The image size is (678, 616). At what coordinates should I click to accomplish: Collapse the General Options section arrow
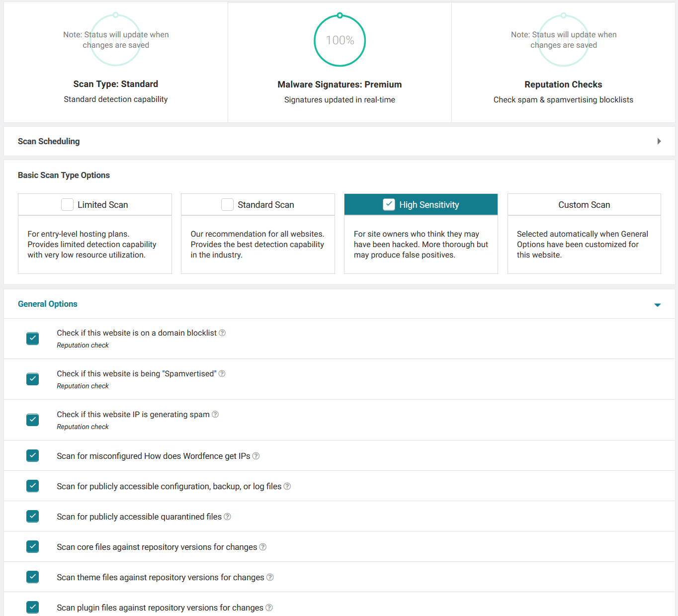click(x=658, y=305)
